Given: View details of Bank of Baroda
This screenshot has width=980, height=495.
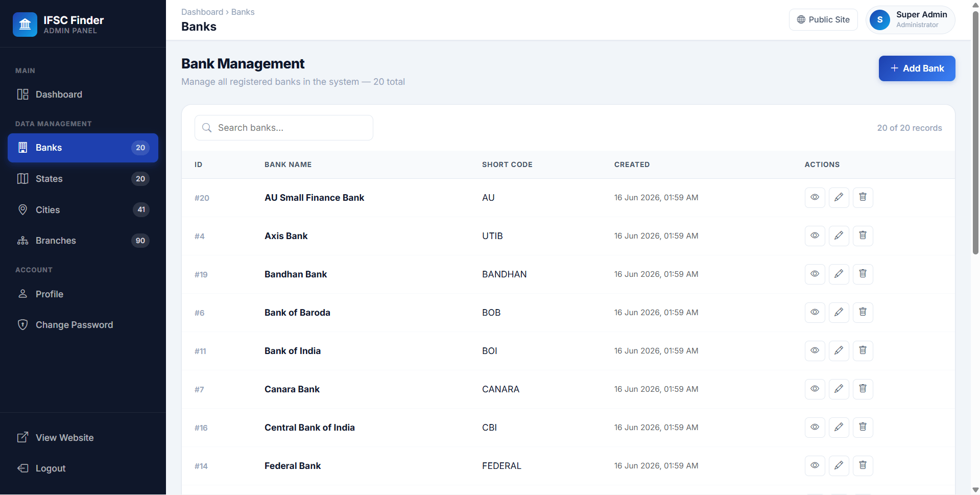Looking at the screenshot, I should click(815, 312).
